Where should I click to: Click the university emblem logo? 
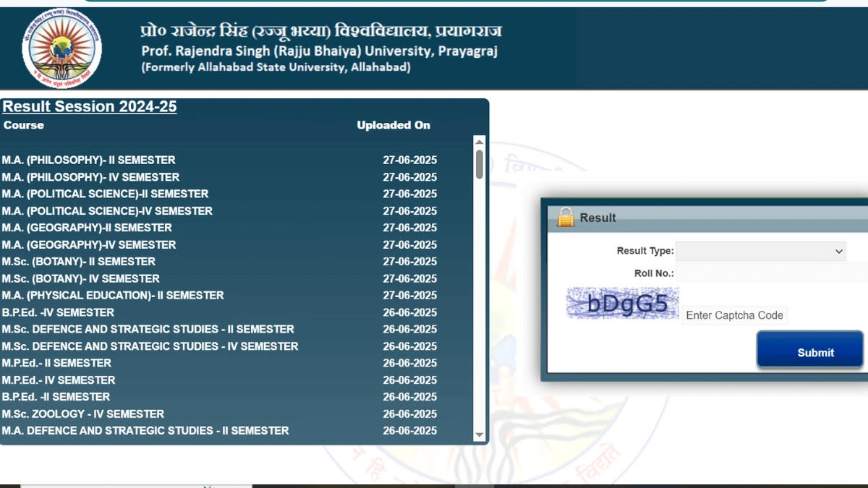coord(62,48)
